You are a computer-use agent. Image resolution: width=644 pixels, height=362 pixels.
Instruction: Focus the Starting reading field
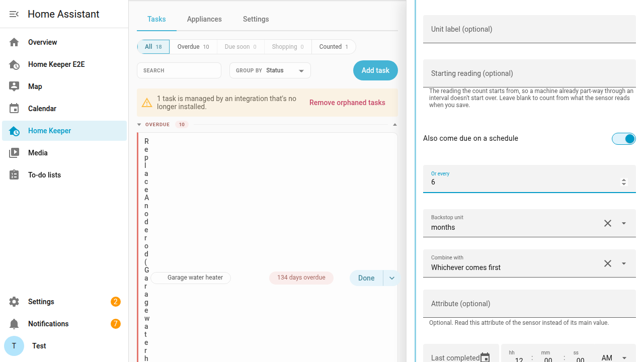[529, 73]
